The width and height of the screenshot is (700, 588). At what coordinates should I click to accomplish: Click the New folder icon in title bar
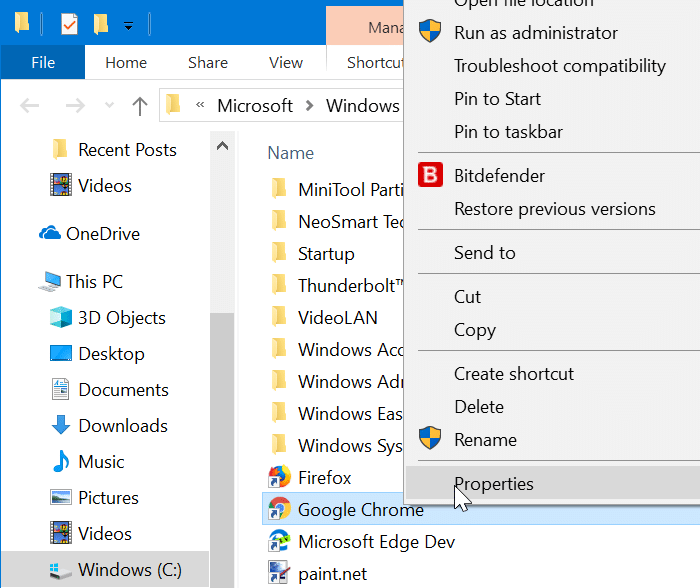tap(101, 24)
